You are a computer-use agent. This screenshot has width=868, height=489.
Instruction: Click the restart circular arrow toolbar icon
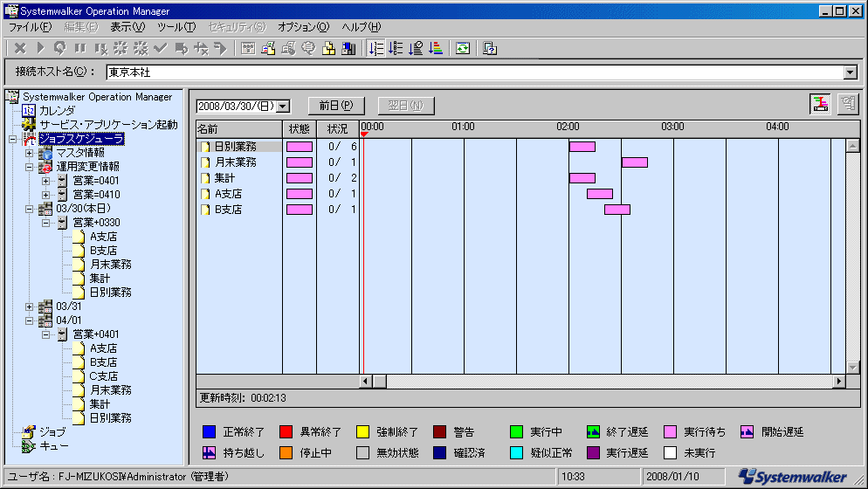pos(59,49)
